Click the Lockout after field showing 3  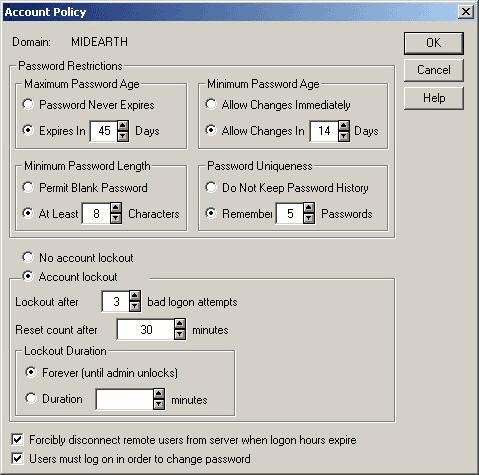point(116,301)
